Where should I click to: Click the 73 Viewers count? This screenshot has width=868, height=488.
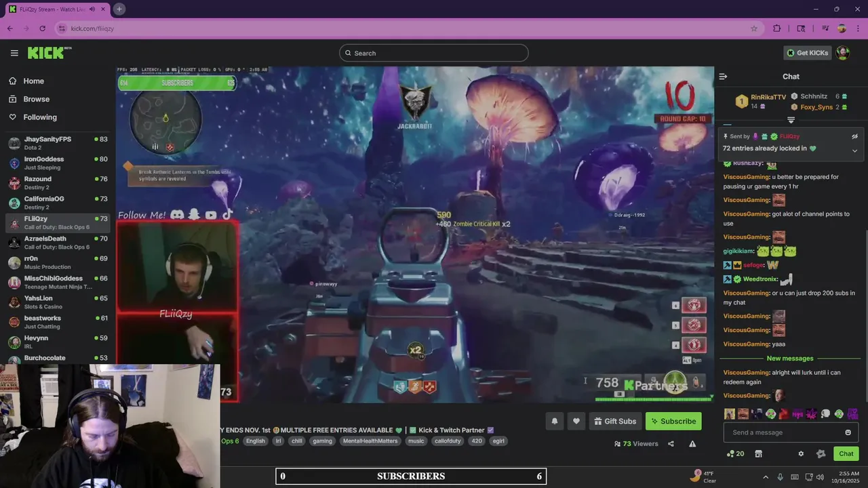[x=636, y=444]
